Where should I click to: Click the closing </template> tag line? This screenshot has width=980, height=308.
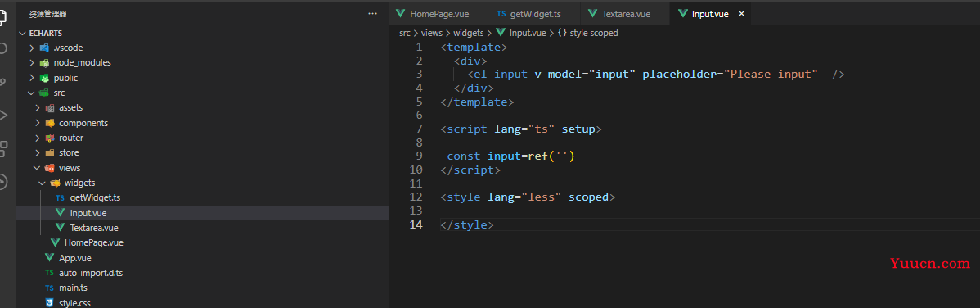(477, 102)
